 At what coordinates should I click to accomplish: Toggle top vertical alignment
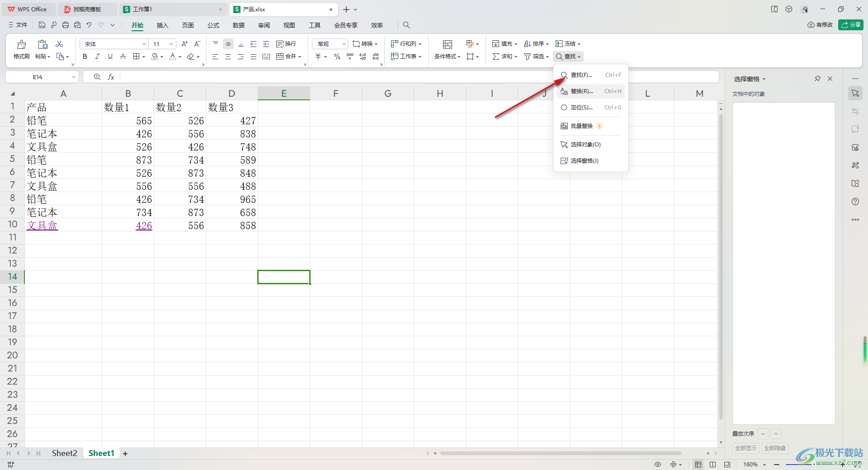coord(216,44)
